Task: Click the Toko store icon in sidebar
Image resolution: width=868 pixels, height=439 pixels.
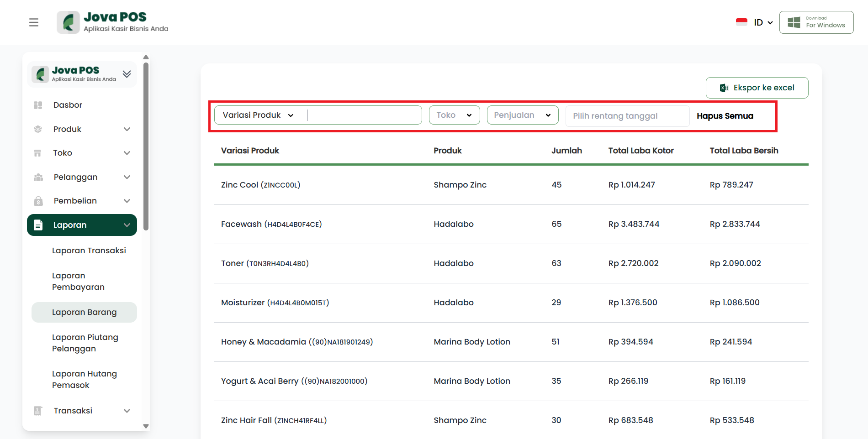Action: pyautogui.click(x=38, y=153)
